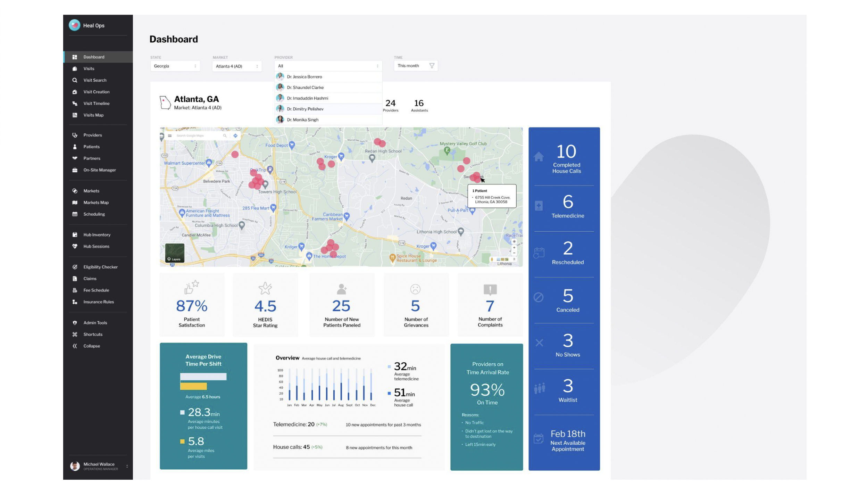Open the Michael Wallace user profile menu

pyautogui.click(x=99, y=466)
